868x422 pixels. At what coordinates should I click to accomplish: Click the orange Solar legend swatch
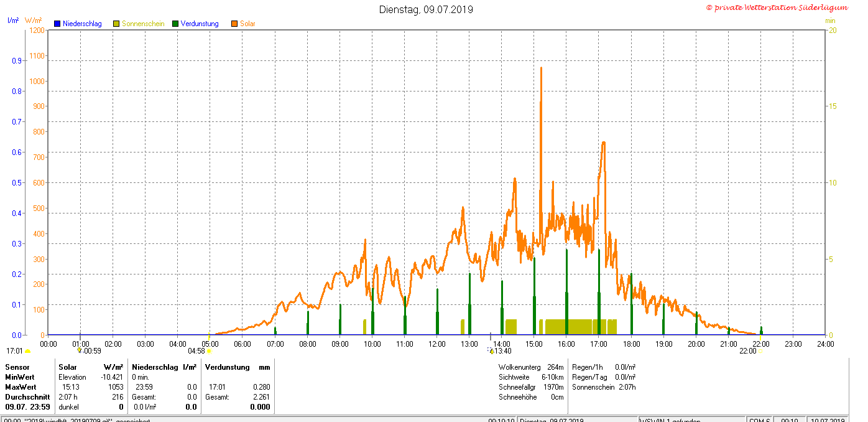coord(234,24)
